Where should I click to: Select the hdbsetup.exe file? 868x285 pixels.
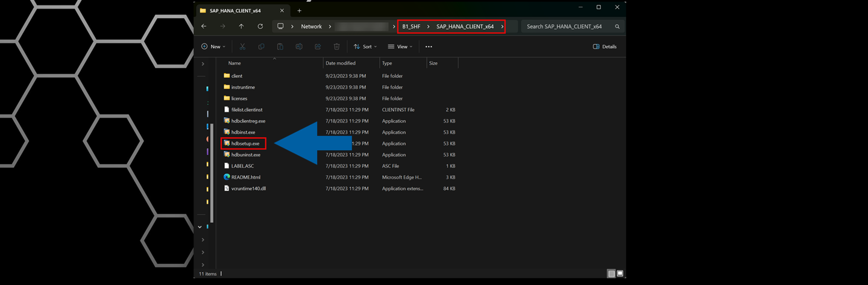[245, 144]
